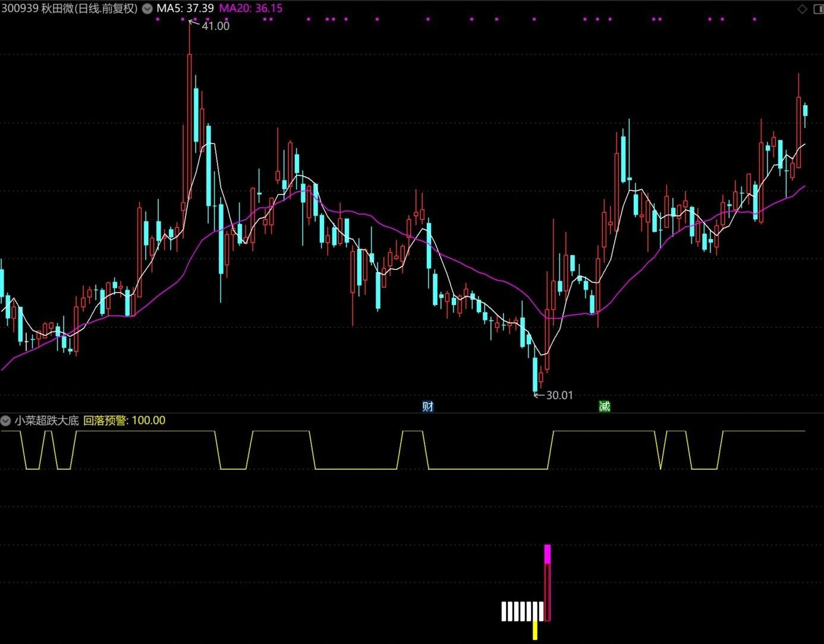Select the MA20: 36.15 indicator label
This screenshot has width=824, height=644.
(x=250, y=8)
